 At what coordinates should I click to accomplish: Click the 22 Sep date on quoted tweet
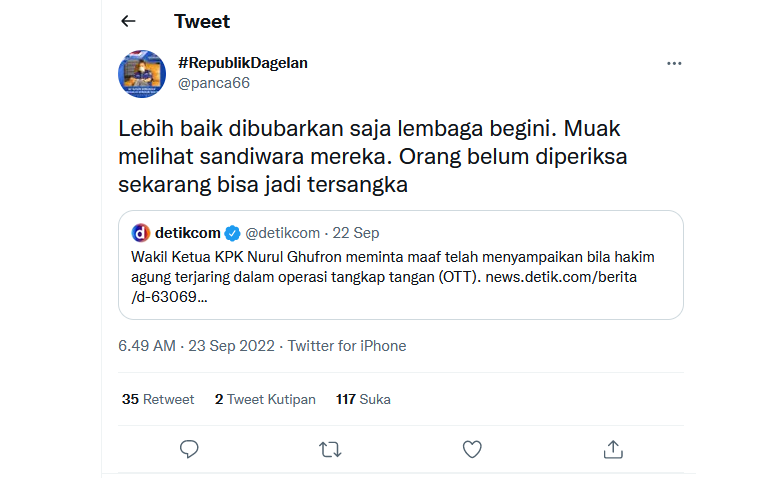(x=357, y=233)
